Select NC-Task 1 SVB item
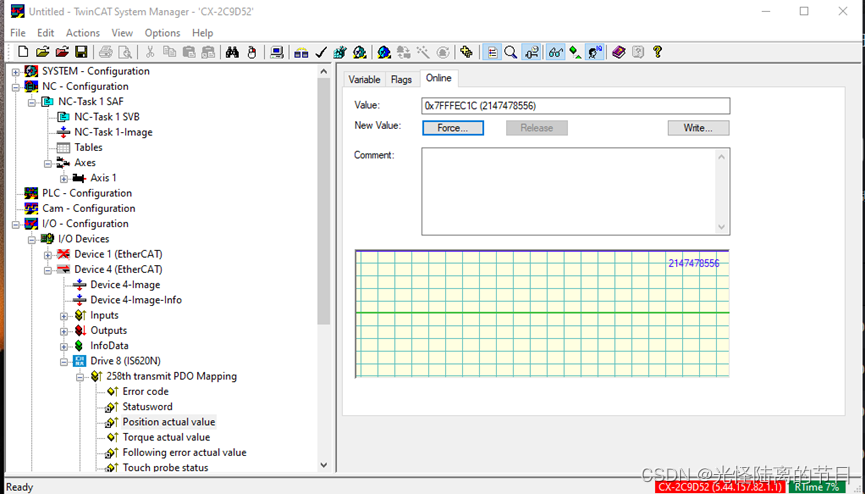 107,117
